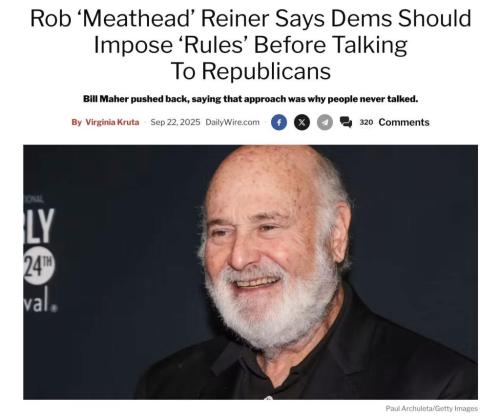The width and height of the screenshot is (500, 416).
Task: Click the man's white beard in photo
Action: pyautogui.click(x=270, y=310)
